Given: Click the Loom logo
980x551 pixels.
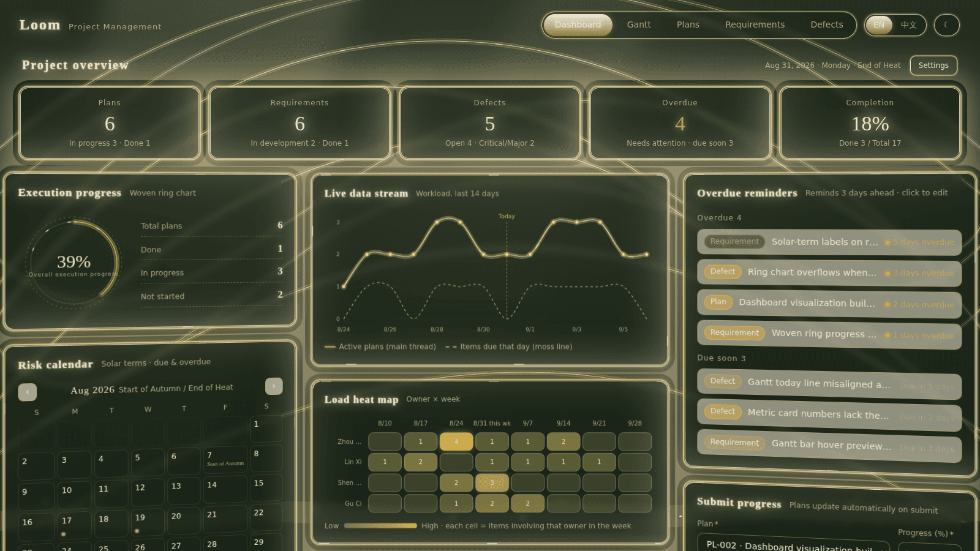Looking at the screenshot, I should coord(40,25).
